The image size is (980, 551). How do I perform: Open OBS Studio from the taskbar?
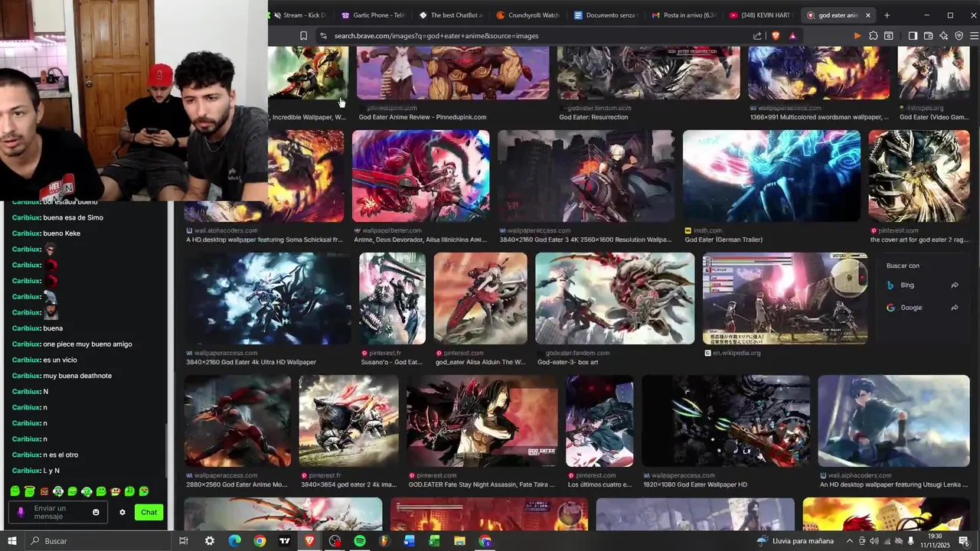[x=335, y=541]
